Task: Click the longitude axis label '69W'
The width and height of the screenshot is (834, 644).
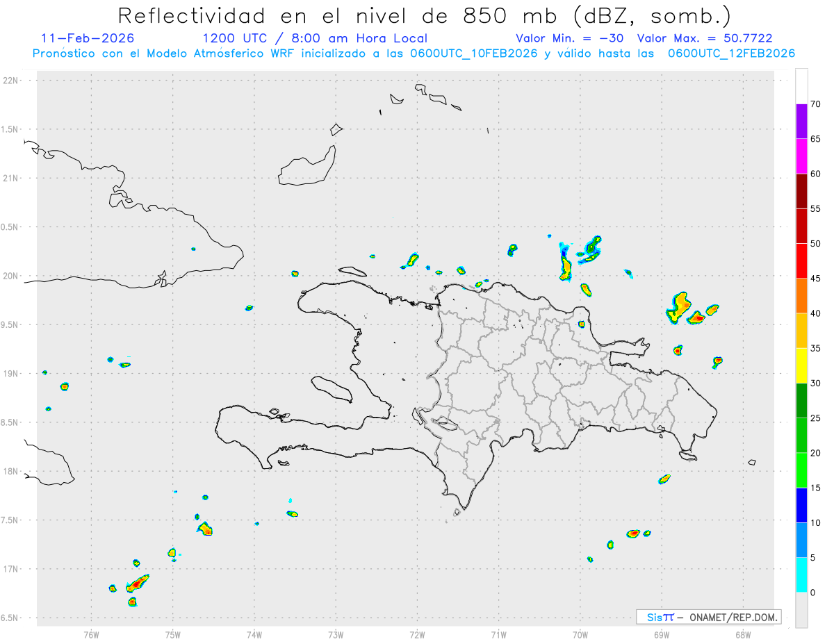Action: tap(662, 634)
